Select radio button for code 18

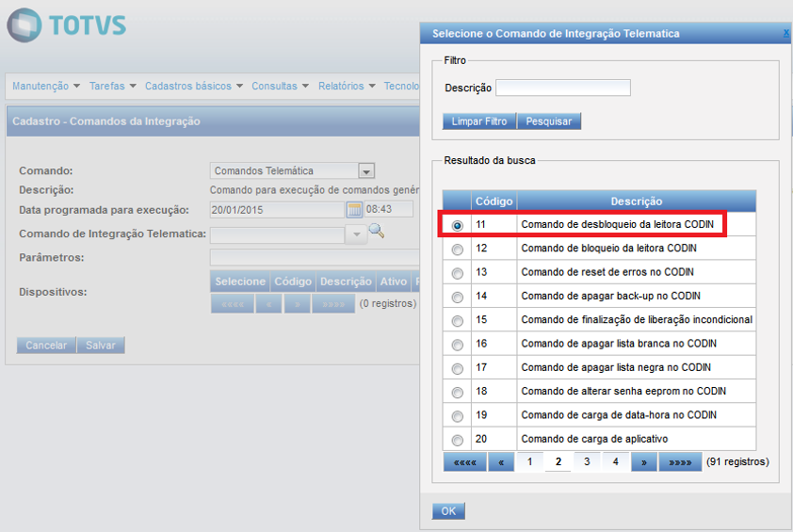click(x=457, y=392)
